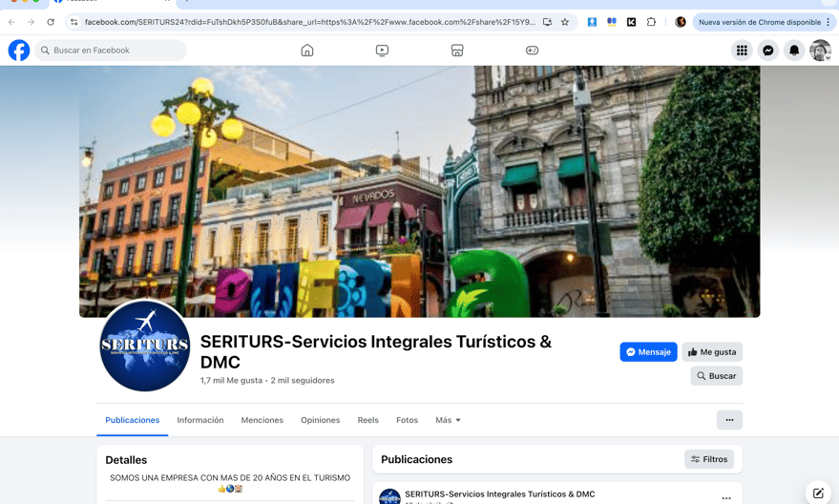Open the account profile picture menu
Image resolution: width=839 pixels, height=504 pixels.
pyautogui.click(x=820, y=51)
